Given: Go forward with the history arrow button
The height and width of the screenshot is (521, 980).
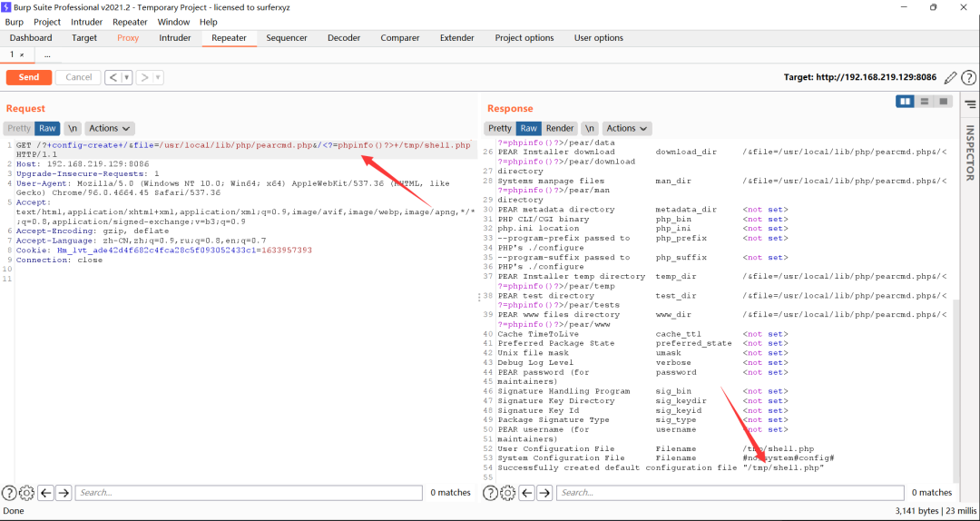Looking at the screenshot, I should 144,77.
